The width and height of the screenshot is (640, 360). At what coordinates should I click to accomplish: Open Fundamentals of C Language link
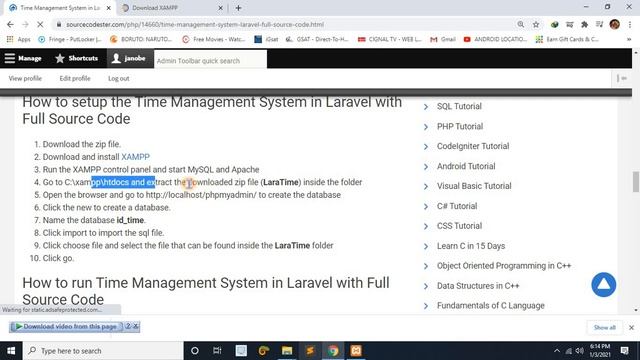tap(491, 305)
